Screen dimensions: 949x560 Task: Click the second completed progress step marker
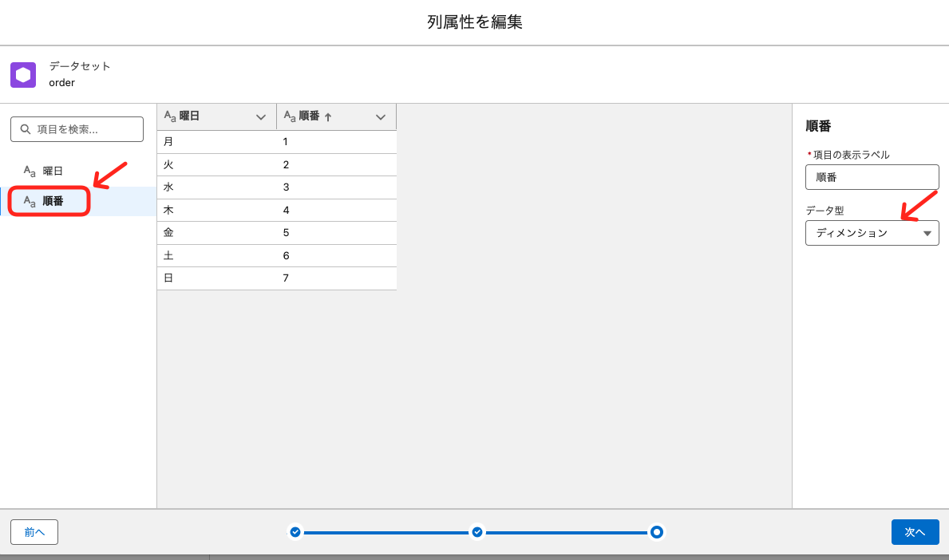[x=477, y=532]
